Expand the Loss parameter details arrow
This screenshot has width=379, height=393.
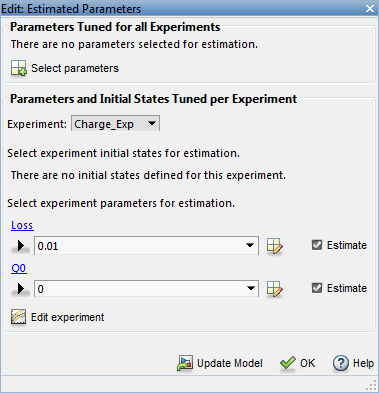(x=20, y=246)
